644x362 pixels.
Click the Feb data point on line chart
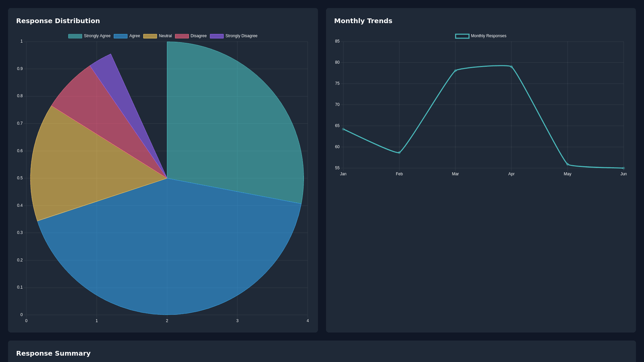pyautogui.click(x=399, y=153)
